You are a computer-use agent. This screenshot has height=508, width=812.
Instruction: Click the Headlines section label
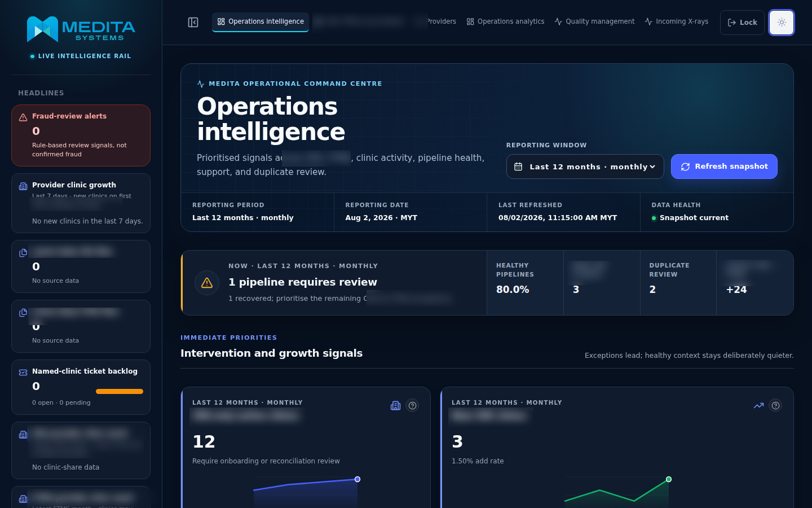(x=41, y=93)
